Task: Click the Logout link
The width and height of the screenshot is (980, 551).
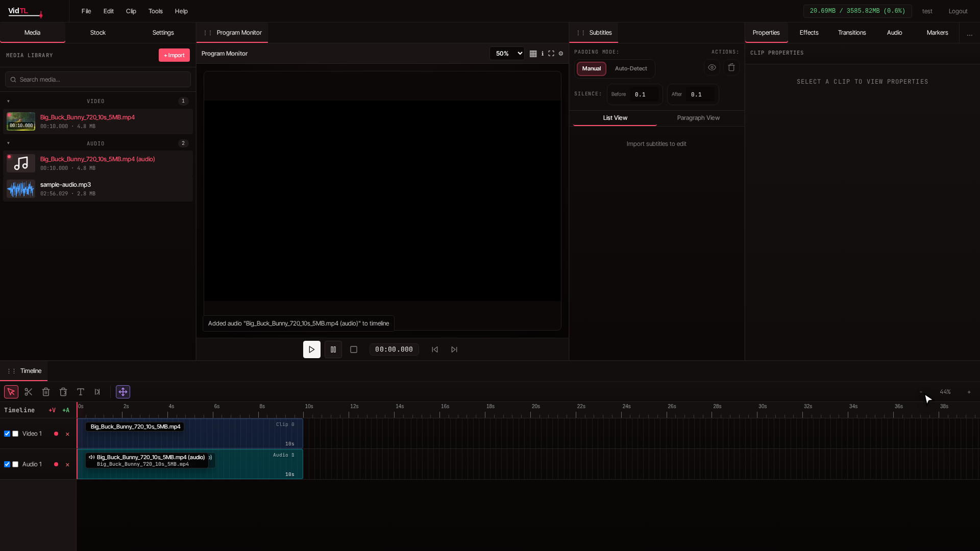Action: [x=958, y=11]
